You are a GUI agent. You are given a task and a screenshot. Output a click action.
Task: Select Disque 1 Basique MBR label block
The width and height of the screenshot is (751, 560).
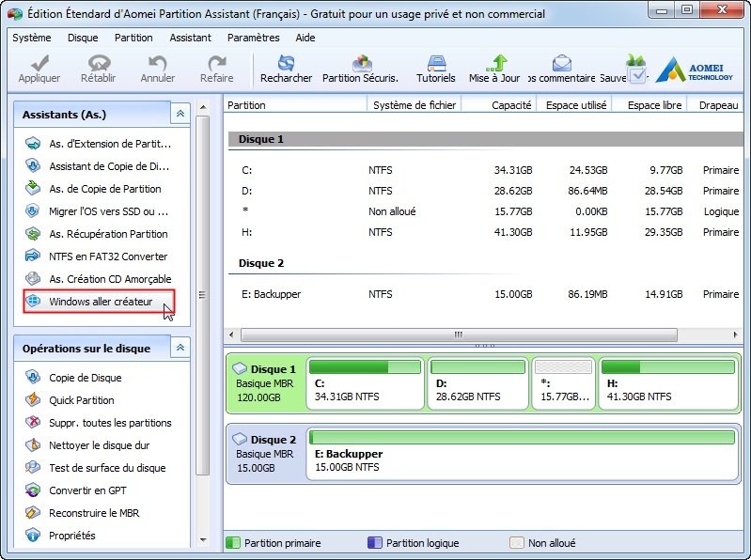[265, 383]
